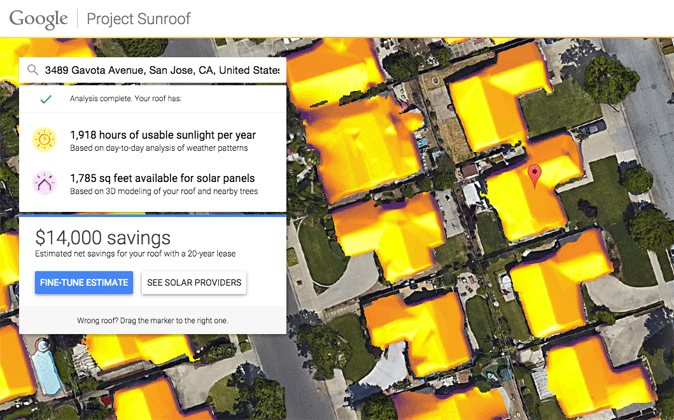The image size is (674, 420).
Task: Select "1,918 hours of usable sunlight per year"
Action: coord(163,135)
